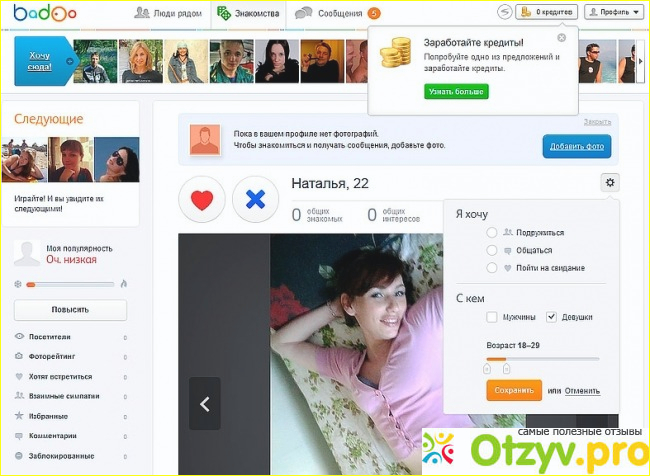
Task: Click the blue X skip button
Action: pos(255,200)
